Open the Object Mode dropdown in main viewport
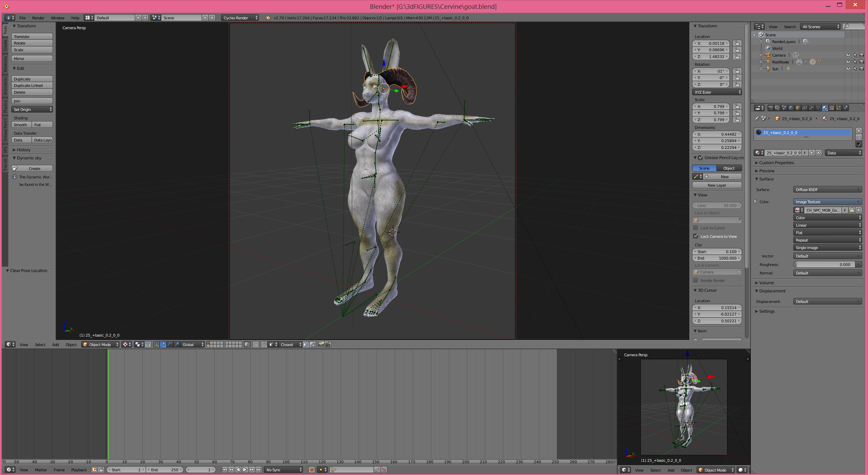Screen dimensions: 868x475 tap(101, 344)
